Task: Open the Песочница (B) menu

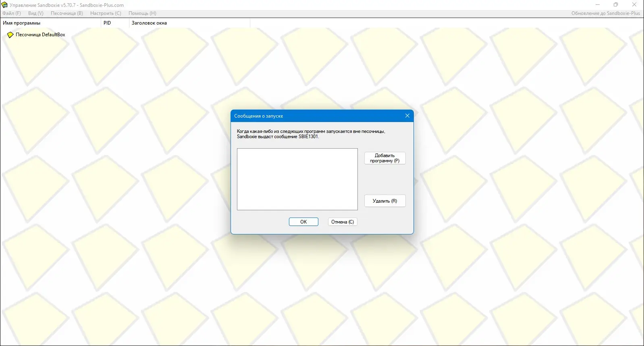Action: click(x=67, y=13)
